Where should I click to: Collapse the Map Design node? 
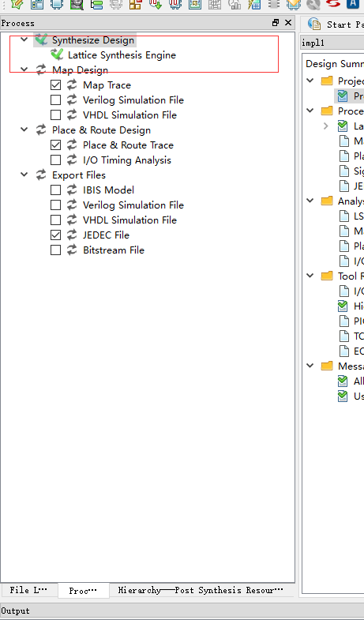pos(24,70)
